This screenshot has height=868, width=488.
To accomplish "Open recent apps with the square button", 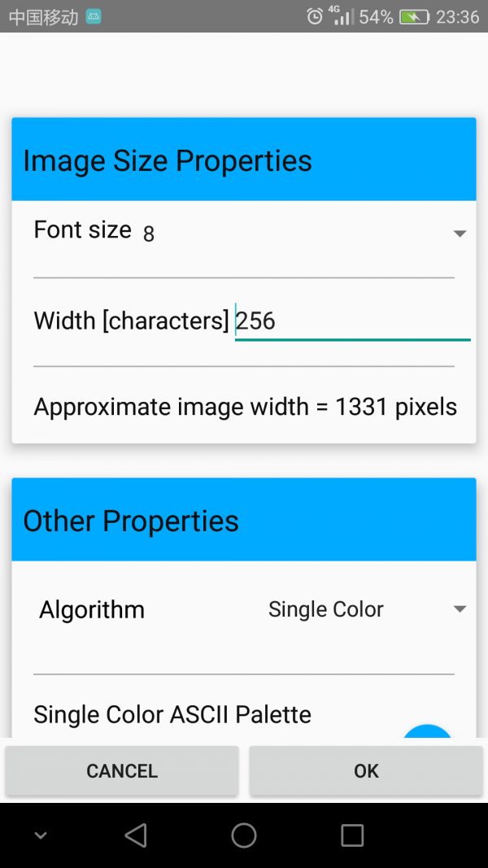I will pos(352,835).
